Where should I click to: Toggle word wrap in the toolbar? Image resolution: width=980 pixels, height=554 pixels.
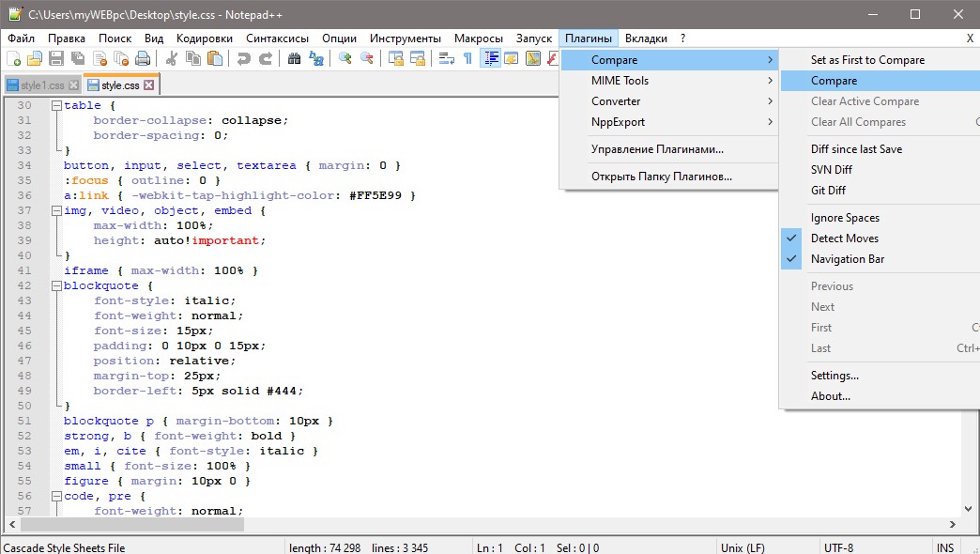[446, 59]
